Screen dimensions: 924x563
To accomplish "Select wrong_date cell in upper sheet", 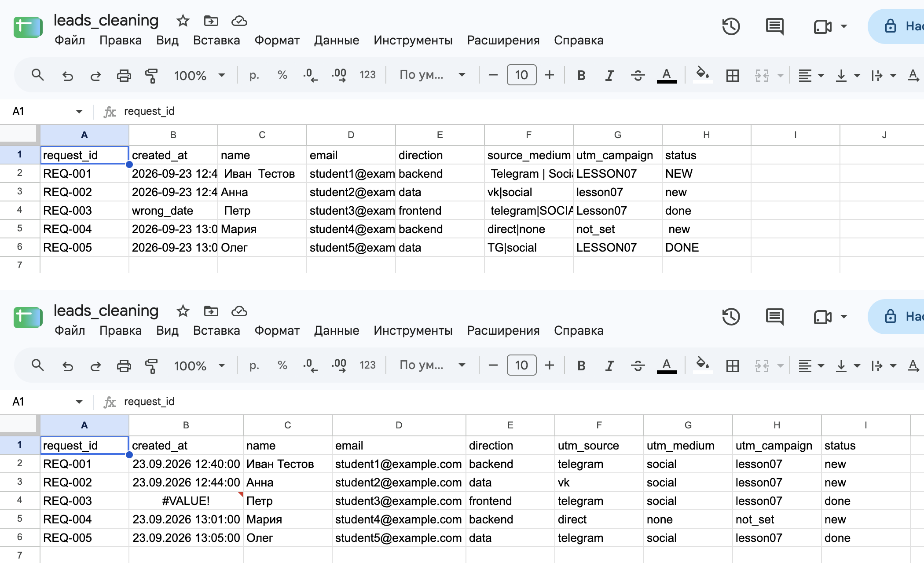I will point(173,210).
